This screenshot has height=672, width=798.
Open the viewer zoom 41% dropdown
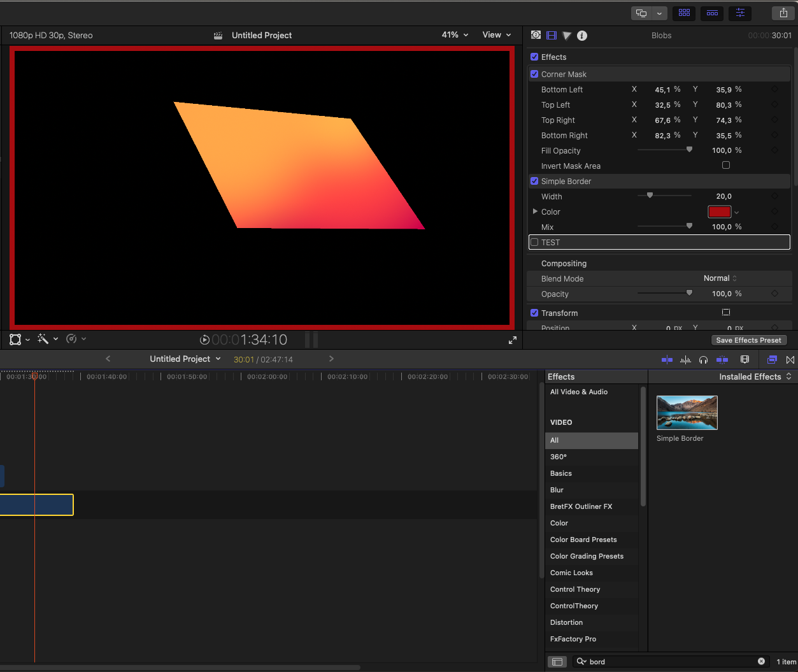(455, 35)
